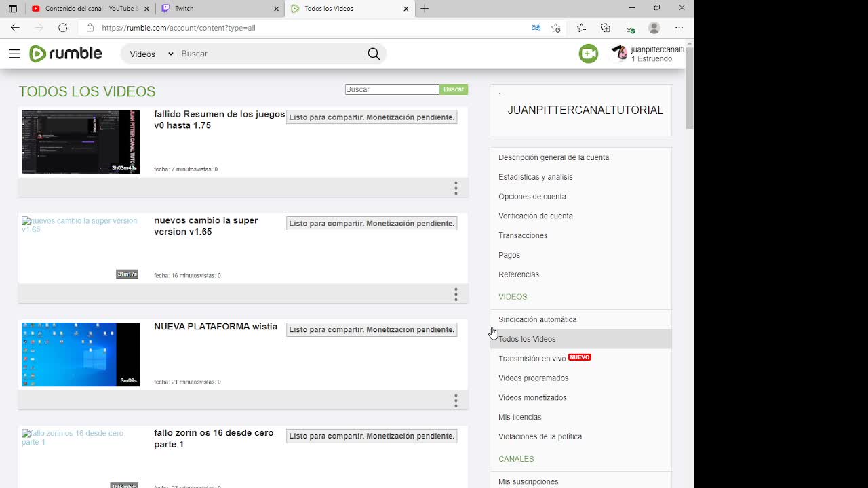Click status button for nuevos cambio video

click(372, 224)
